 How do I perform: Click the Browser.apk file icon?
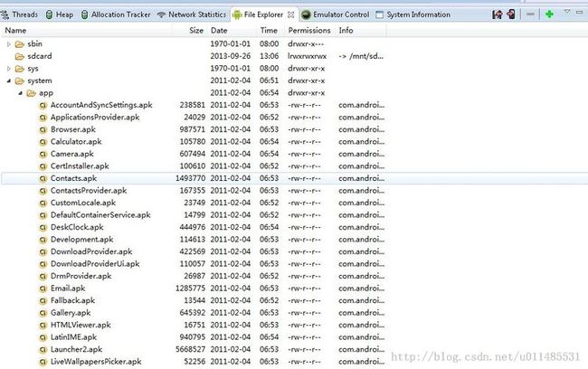click(43, 129)
